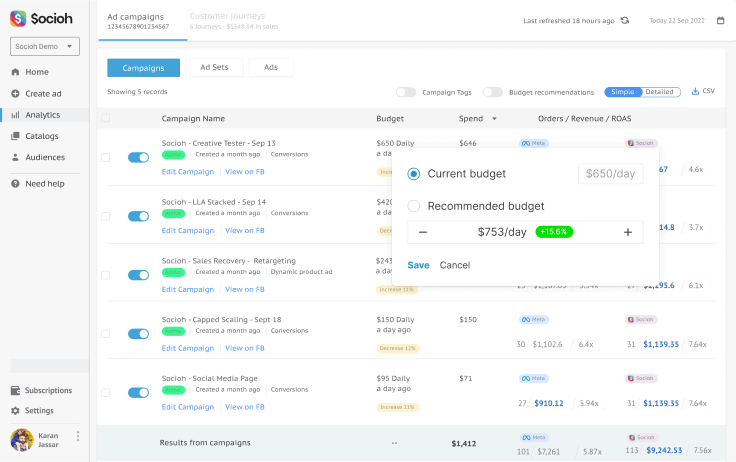Turn on Budget recommendations toggle
Viewport: 736px width, 462px height.
click(x=492, y=92)
